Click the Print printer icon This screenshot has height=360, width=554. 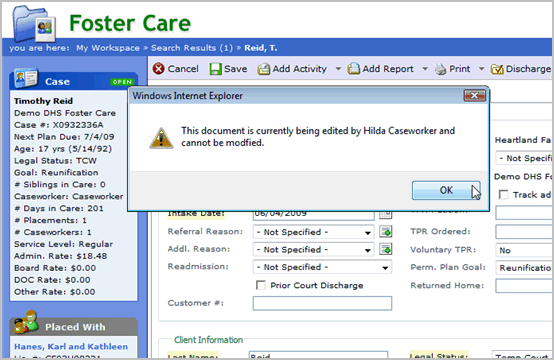pos(440,69)
